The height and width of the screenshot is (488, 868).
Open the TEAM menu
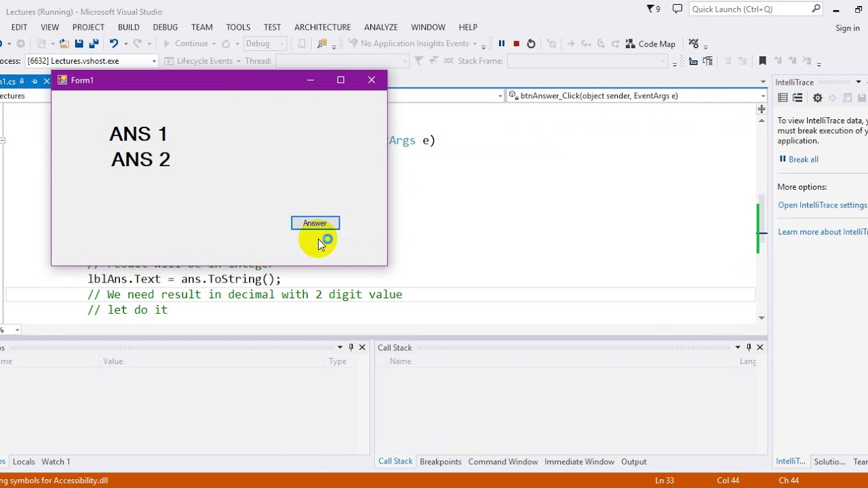click(x=201, y=27)
